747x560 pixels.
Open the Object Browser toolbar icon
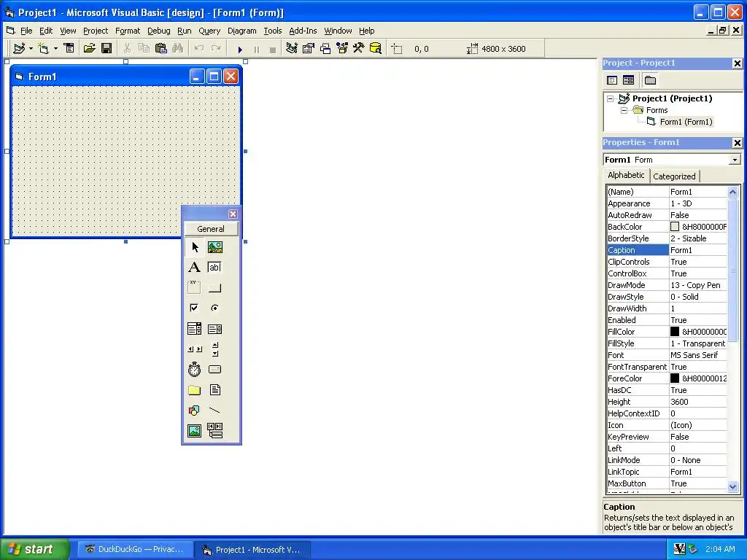tap(342, 48)
